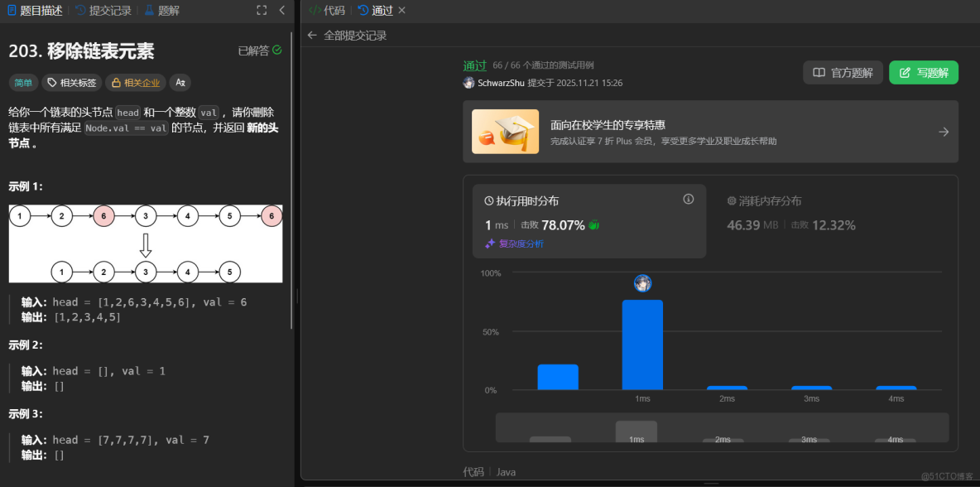Click the clock icon in 执行用时分布 panel
This screenshot has height=487, width=980.
488,200
